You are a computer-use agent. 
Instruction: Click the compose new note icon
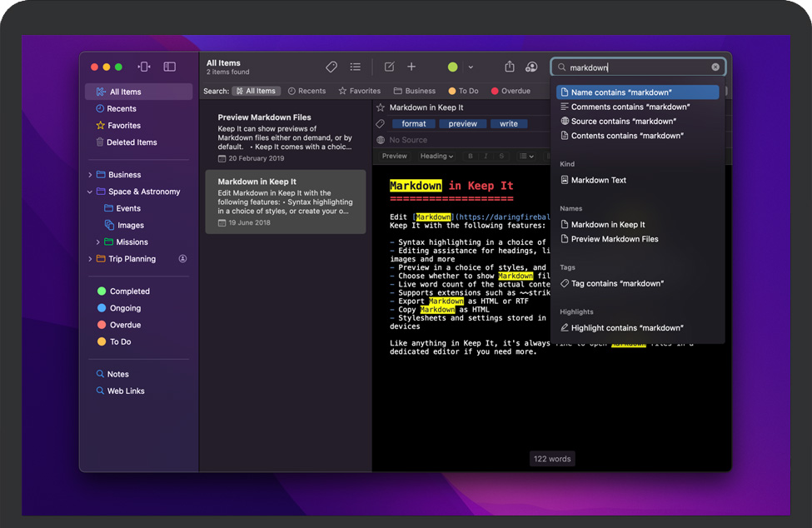[389, 67]
